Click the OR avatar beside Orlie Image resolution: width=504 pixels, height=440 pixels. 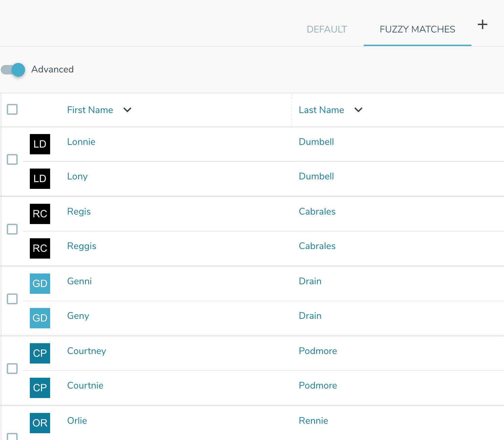pos(40,423)
